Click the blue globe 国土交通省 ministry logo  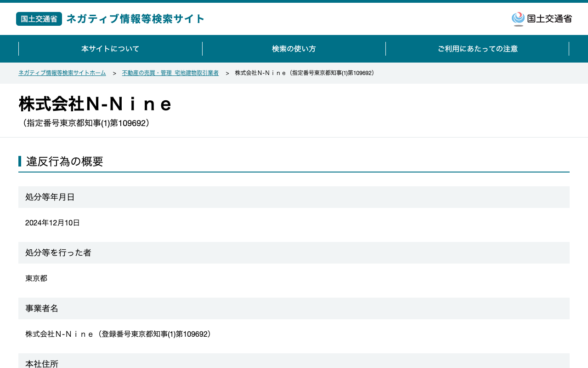point(542,19)
